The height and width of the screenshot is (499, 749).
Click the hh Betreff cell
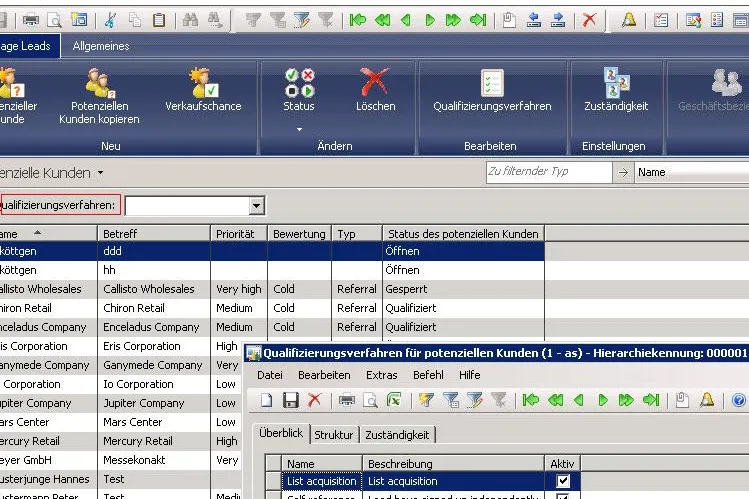(x=154, y=270)
